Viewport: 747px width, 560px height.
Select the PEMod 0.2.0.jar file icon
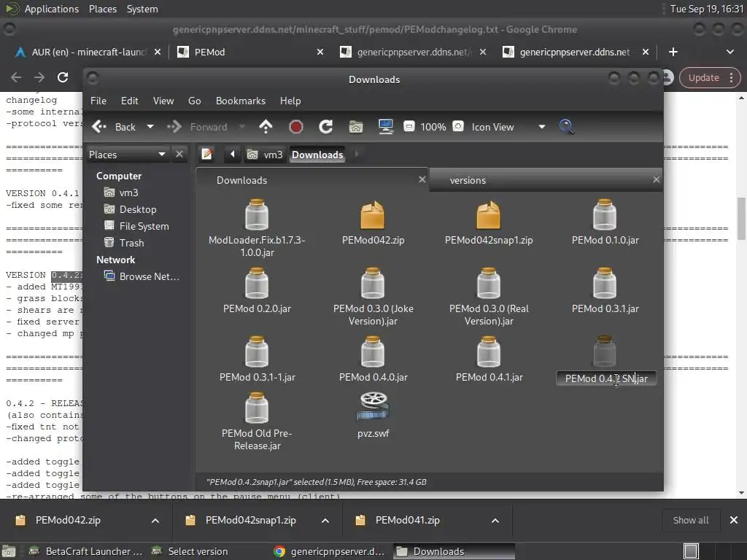coord(257,283)
